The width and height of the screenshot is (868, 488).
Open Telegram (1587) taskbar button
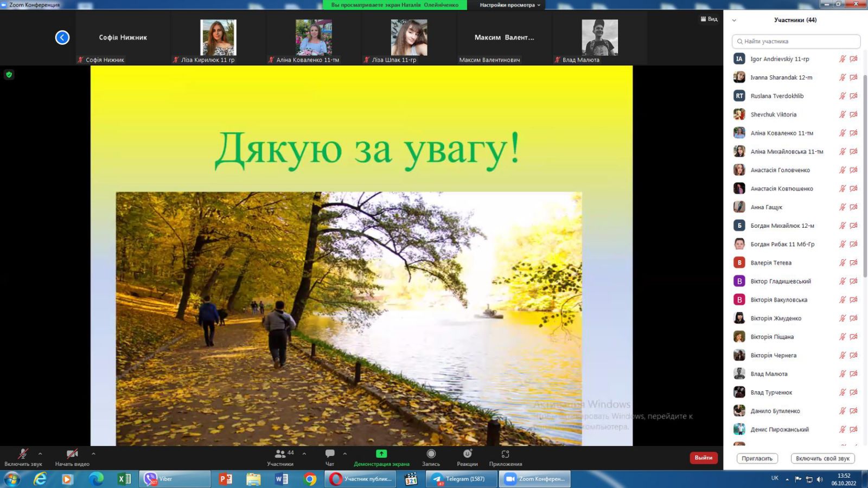coord(462,479)
